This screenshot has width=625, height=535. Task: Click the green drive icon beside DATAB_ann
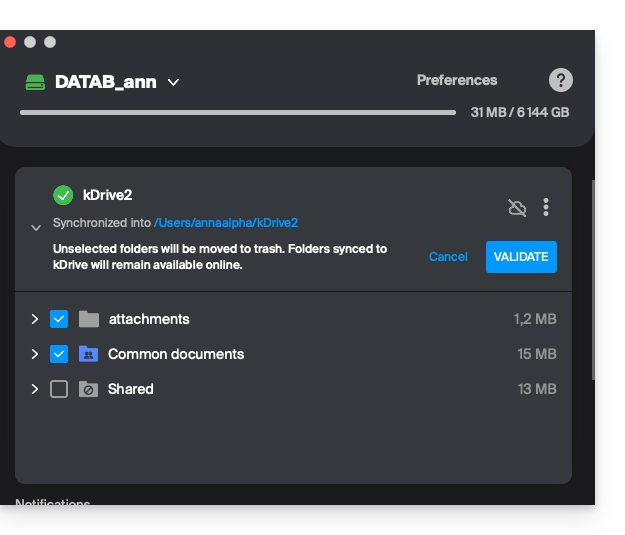35,82
